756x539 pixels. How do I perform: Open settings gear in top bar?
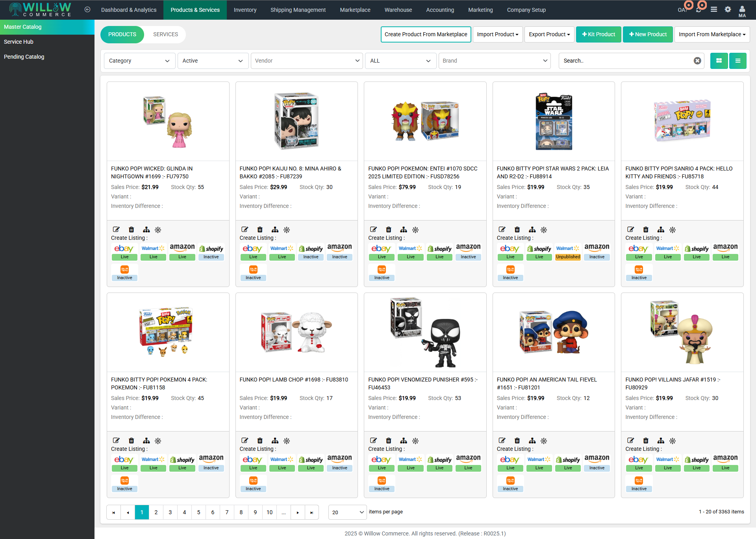(x=728, y=9)
